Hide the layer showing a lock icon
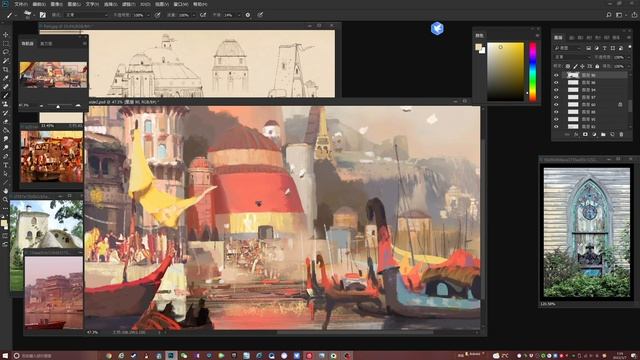 (556, 104)
